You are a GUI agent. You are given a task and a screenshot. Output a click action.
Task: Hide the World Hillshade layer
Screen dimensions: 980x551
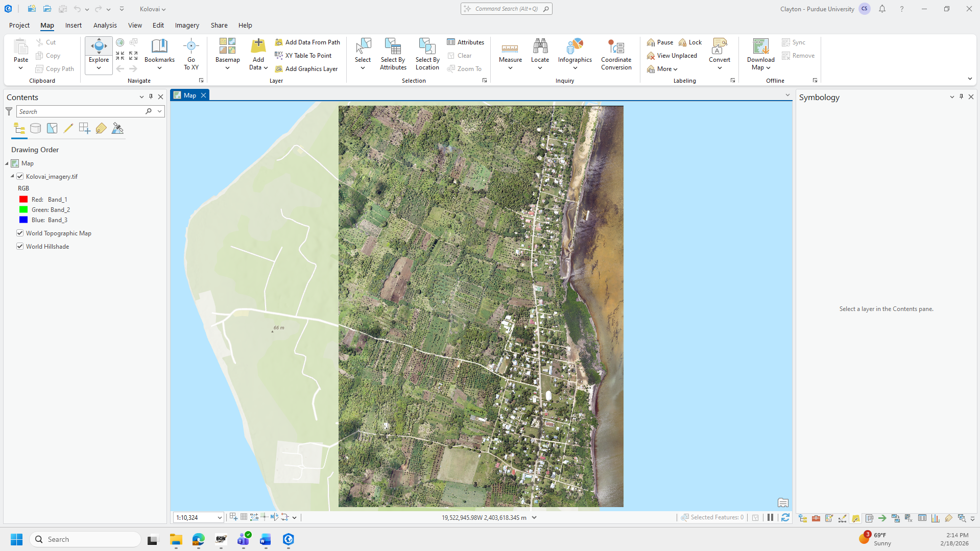click(x=20, y=247)
